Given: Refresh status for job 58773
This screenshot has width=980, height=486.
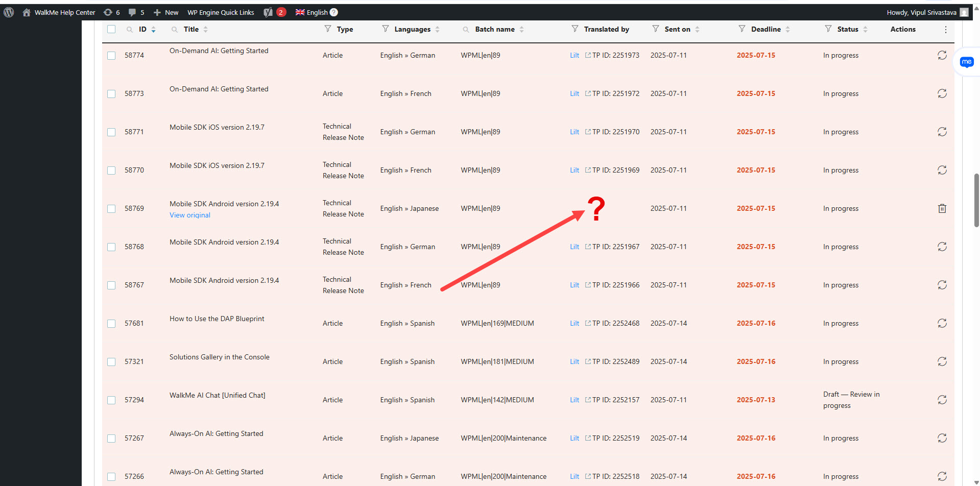Looking at the screenshot, I should pos(942,93).
